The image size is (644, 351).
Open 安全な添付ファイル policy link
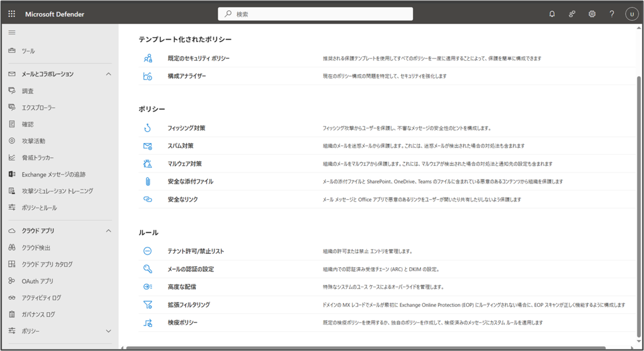click(x=191, y=181)
